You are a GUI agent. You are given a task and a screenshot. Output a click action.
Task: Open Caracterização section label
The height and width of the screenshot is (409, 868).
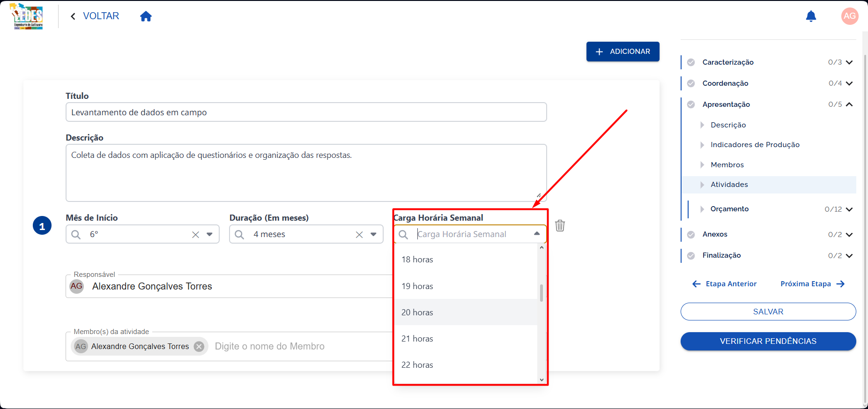coord(728,62)
